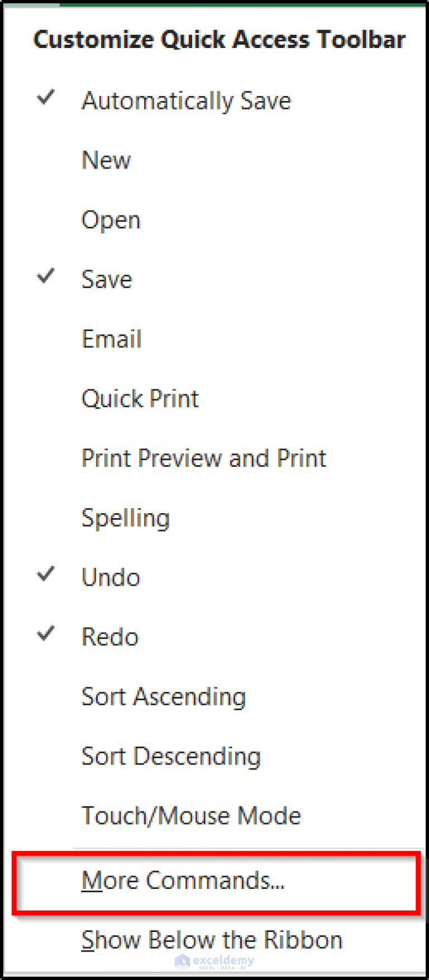This screenshot has width=429, height=980.
Task: Click the checkmark beside Save
Action: coord(45,276)
